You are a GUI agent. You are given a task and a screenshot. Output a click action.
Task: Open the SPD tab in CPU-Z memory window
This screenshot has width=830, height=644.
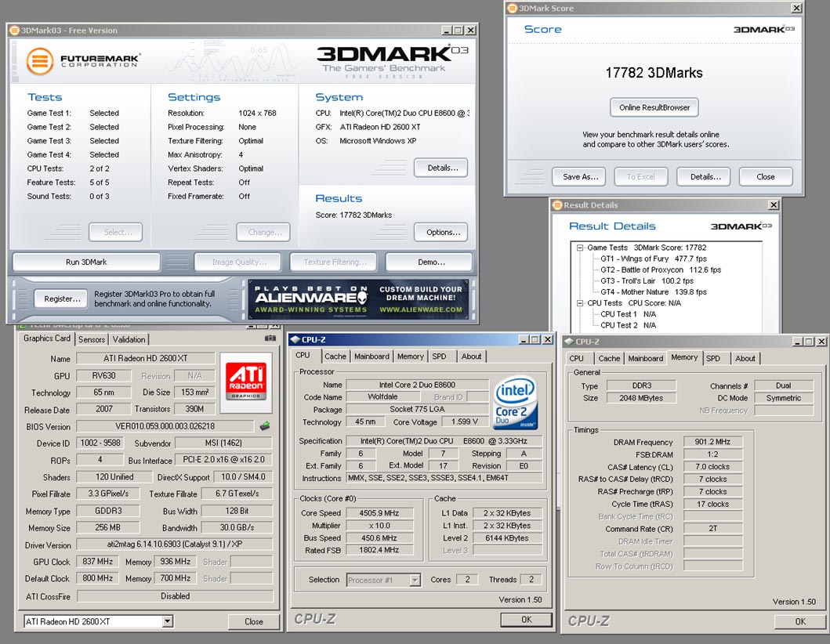713,358
